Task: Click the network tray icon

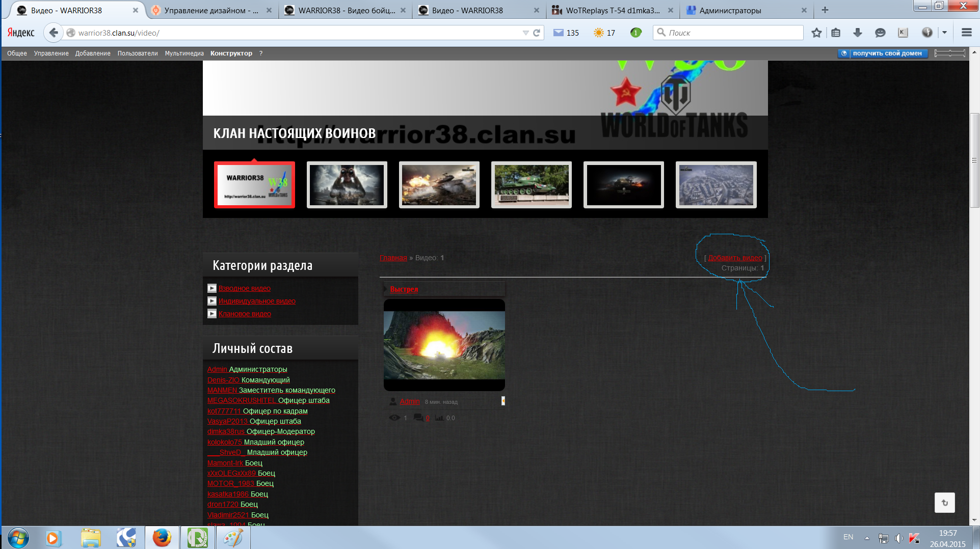Action: coord(883,538)
